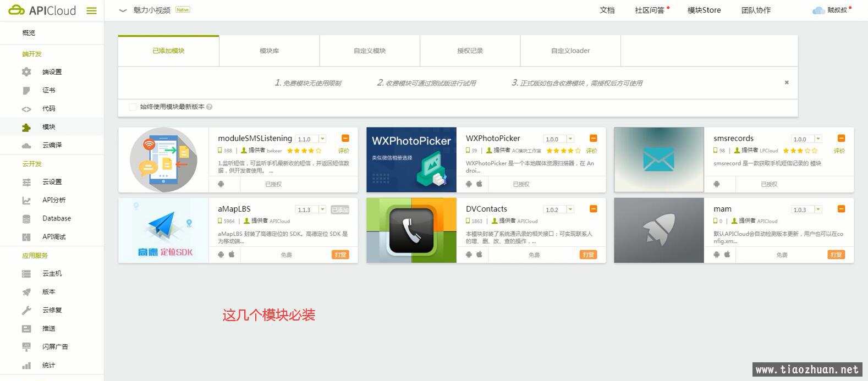Remove WXPhotoPicker with orange minus icon
Screen dimensions: 868x381
[594, 139]
